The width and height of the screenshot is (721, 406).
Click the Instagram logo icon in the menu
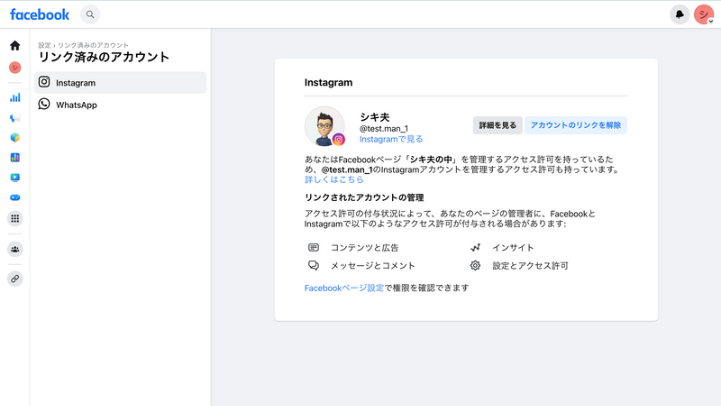44,82
